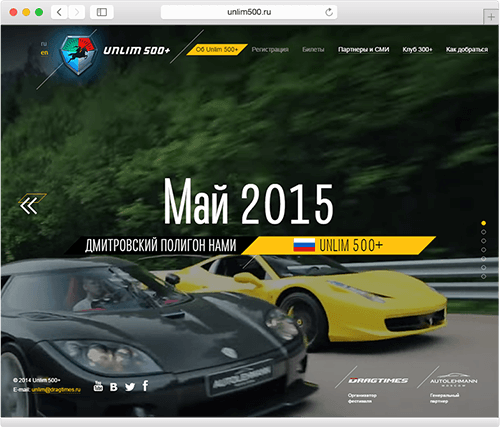Open the Билеты menu item
Screen dimensions: 500x427
[x=313, y=50]
